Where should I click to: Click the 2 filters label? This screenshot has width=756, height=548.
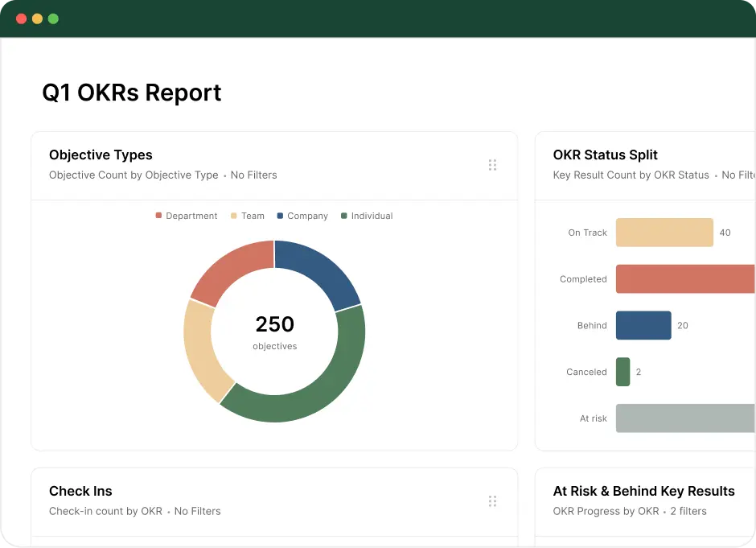pyautogui.click(x=688, y=511)
